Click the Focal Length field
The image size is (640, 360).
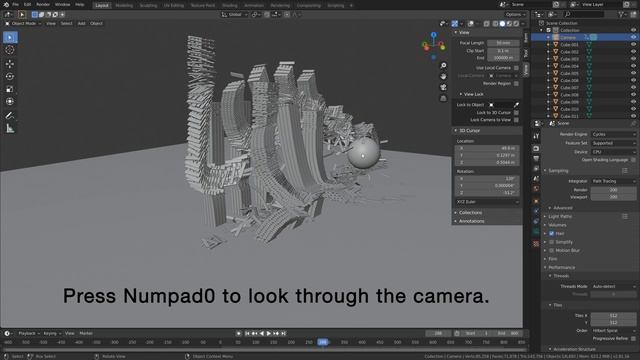(x=503, y=43)
